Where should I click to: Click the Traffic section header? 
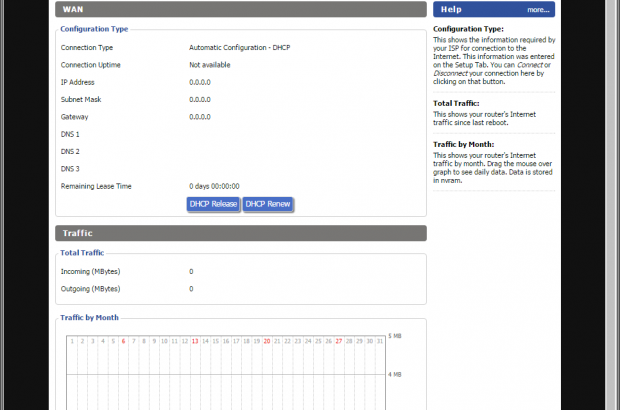click(x=240, y=233)
